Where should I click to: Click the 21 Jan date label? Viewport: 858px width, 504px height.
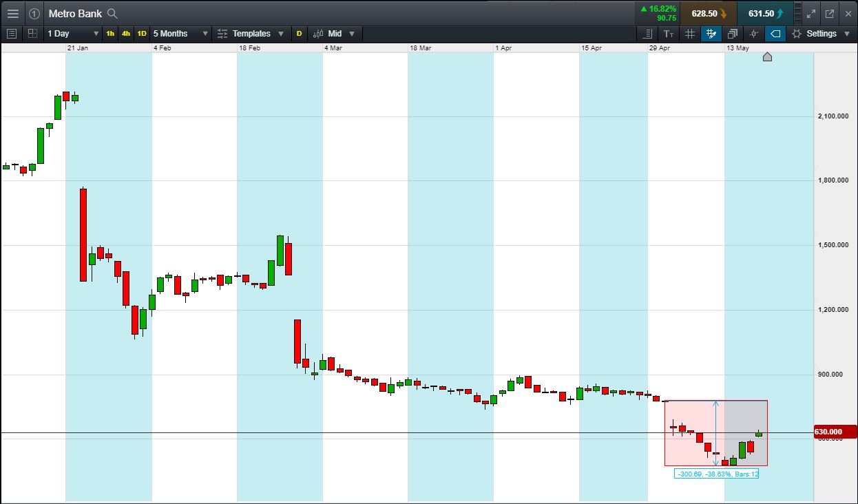[78, 48]
